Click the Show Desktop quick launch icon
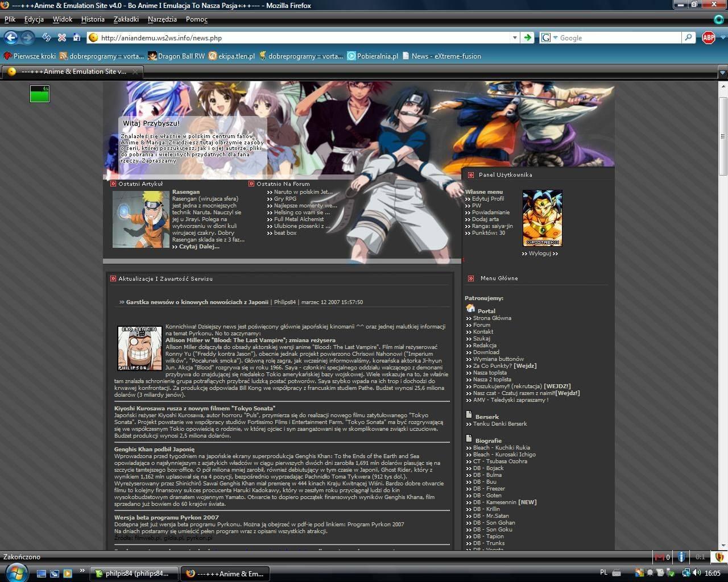 coord(41,573)
